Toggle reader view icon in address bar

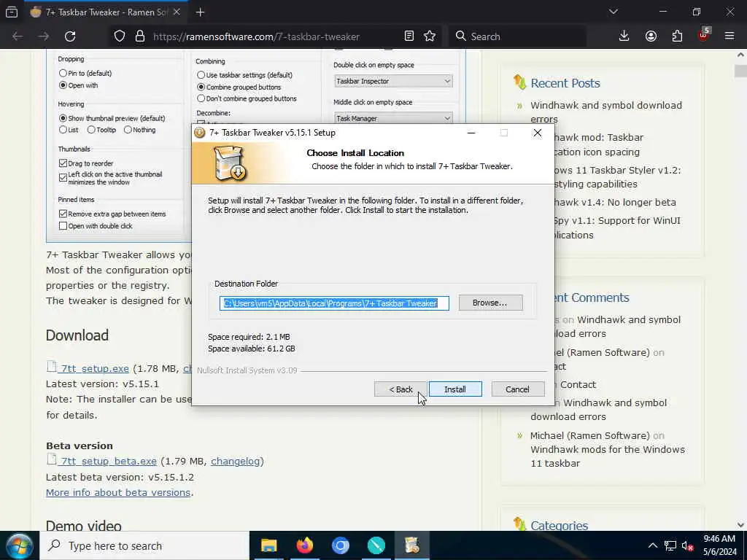coord(409,36)
